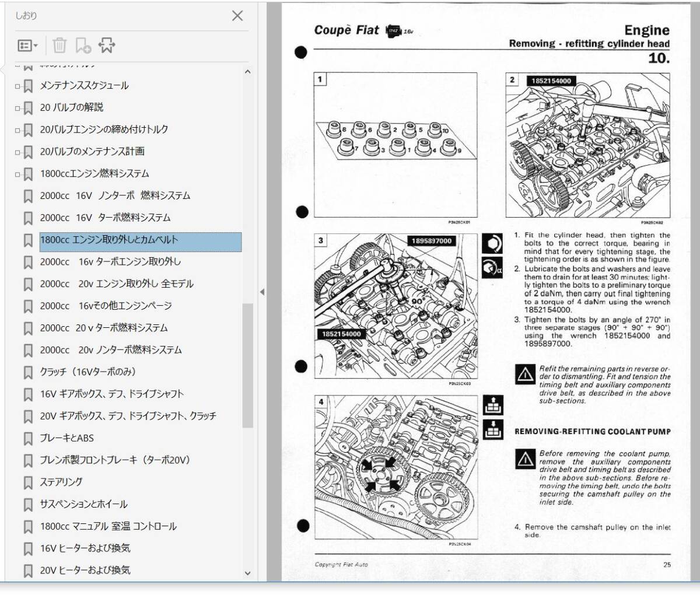This screenshot has height=598, width=700.
Task: Click bookmark icon beside 2000cc 16V ターボ燃料システム
Action: point(27,219)
